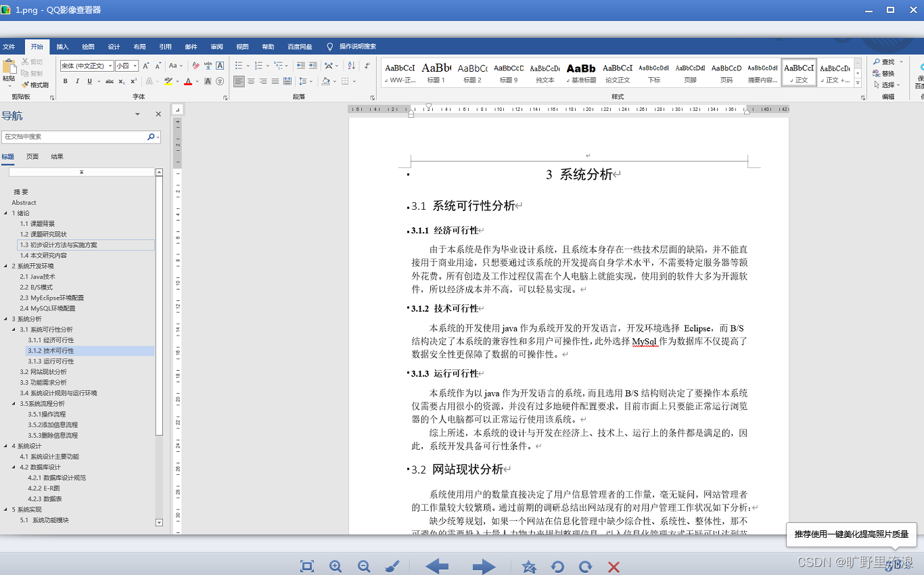Switch to the 页面 tab in navigation
The height and width of the screenshot is (575, 924).
(32, 157)
